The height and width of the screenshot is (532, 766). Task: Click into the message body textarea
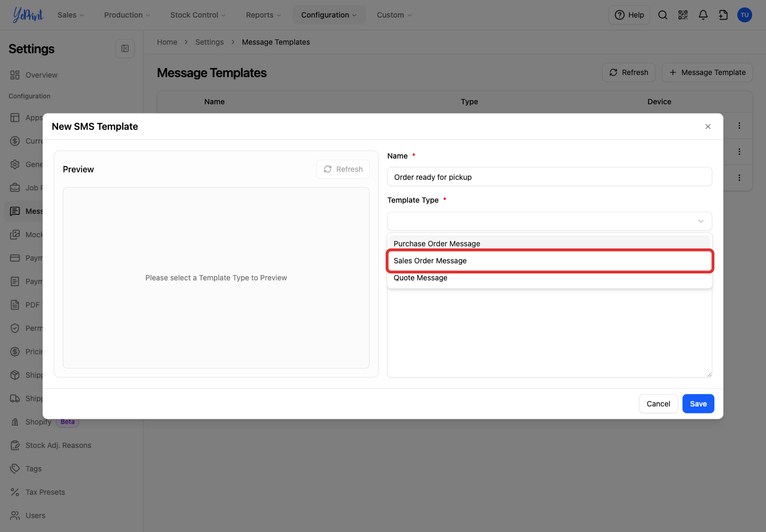coord(549,334)
